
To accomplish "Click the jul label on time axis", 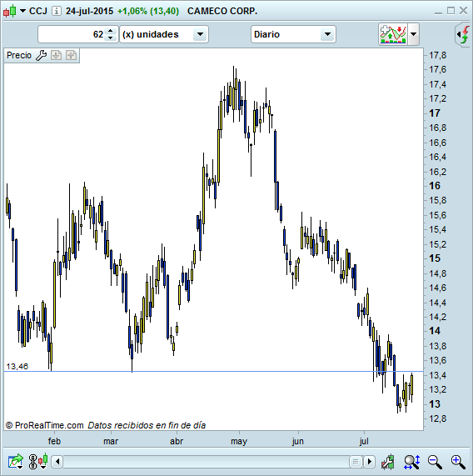I will point(364,441).
